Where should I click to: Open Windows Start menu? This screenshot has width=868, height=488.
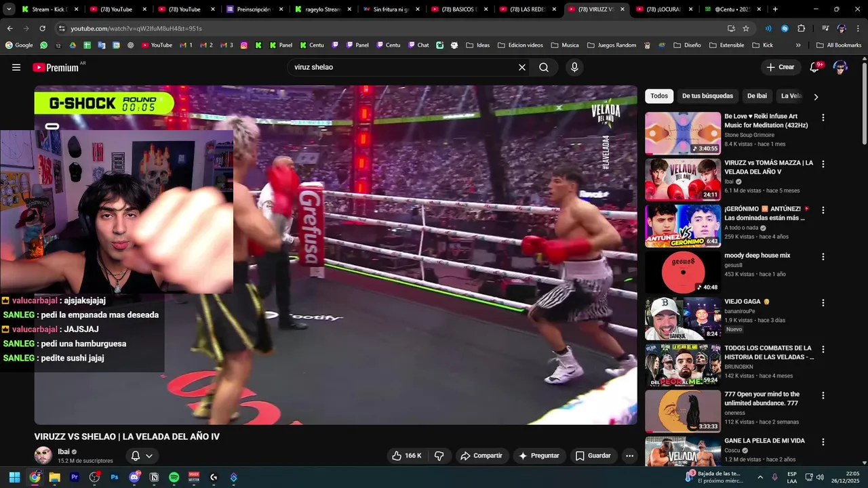click(x=14, y=477)
